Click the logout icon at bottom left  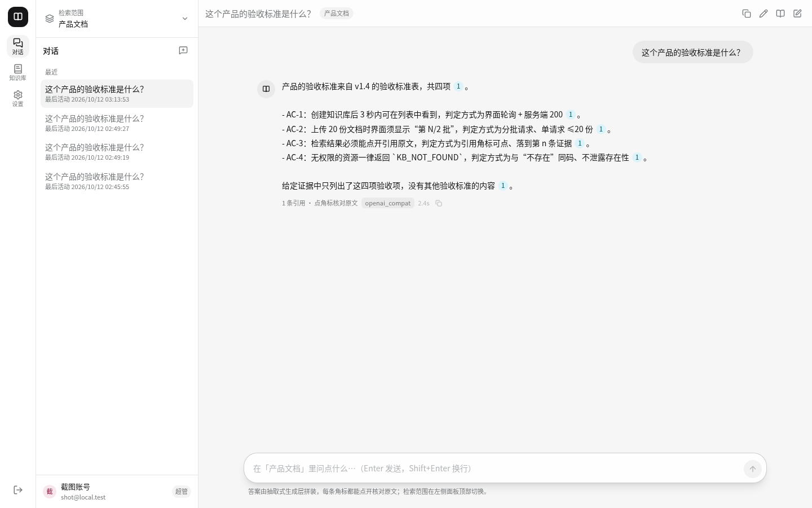pyautogui.click(x=18, y=490)
